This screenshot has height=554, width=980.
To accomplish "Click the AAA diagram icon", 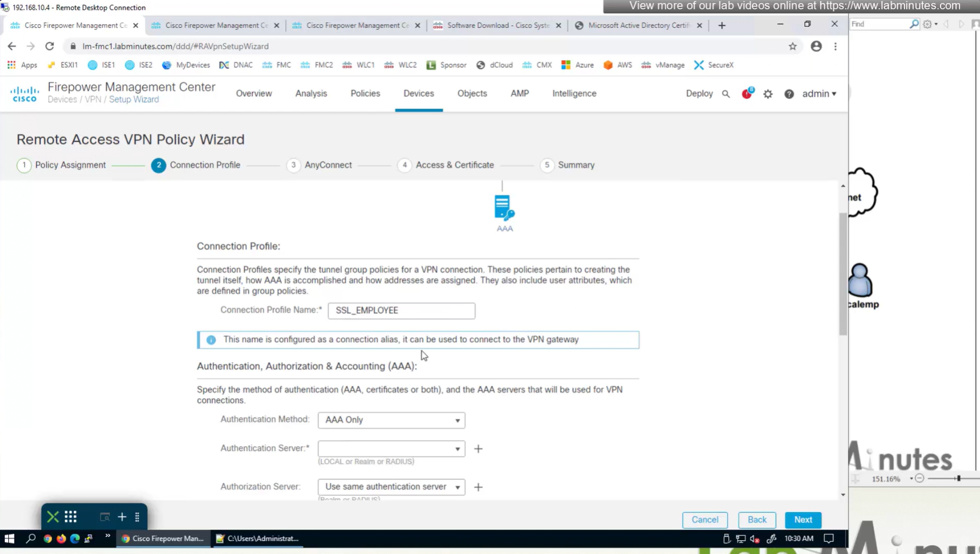I will [x=504, y=208].
